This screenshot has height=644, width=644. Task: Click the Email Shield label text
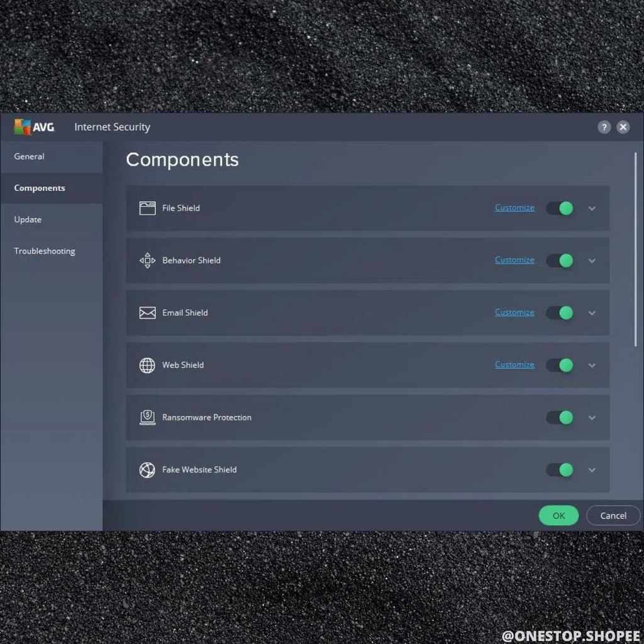(x=186, y=313)
